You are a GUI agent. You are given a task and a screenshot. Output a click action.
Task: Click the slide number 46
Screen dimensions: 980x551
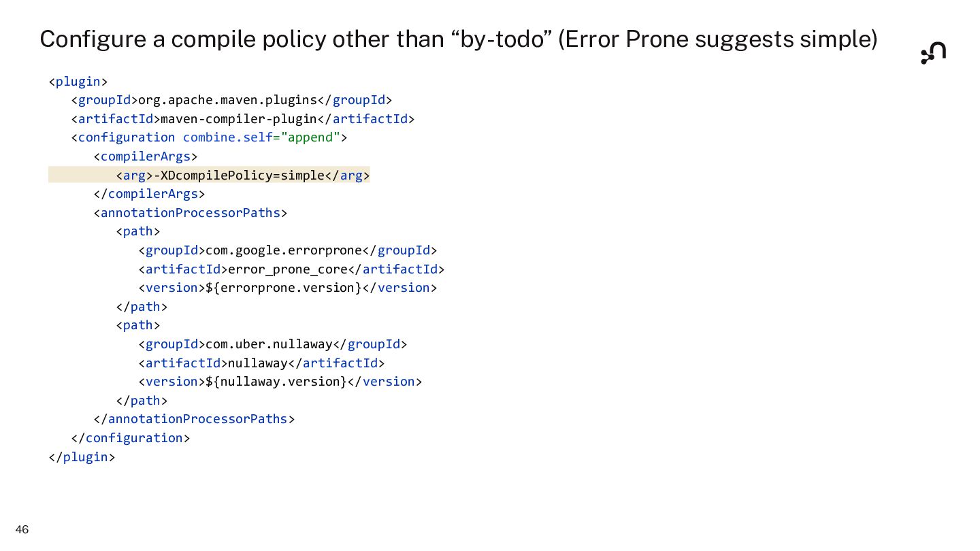point(22,530)
